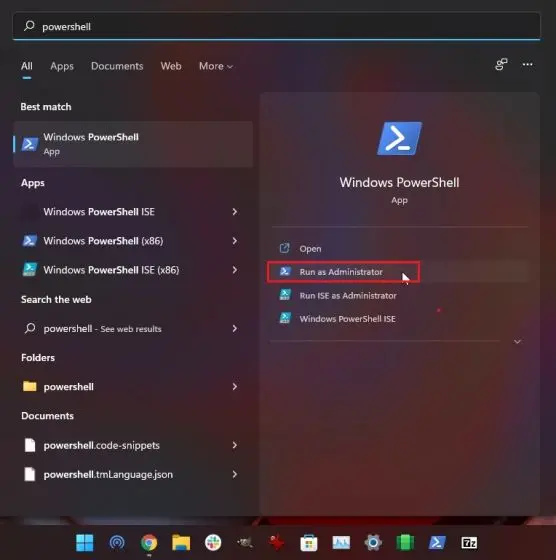The image size is (556, 560).
Task: Open PowerShell from the taskbar
Action: pos(437,543)
